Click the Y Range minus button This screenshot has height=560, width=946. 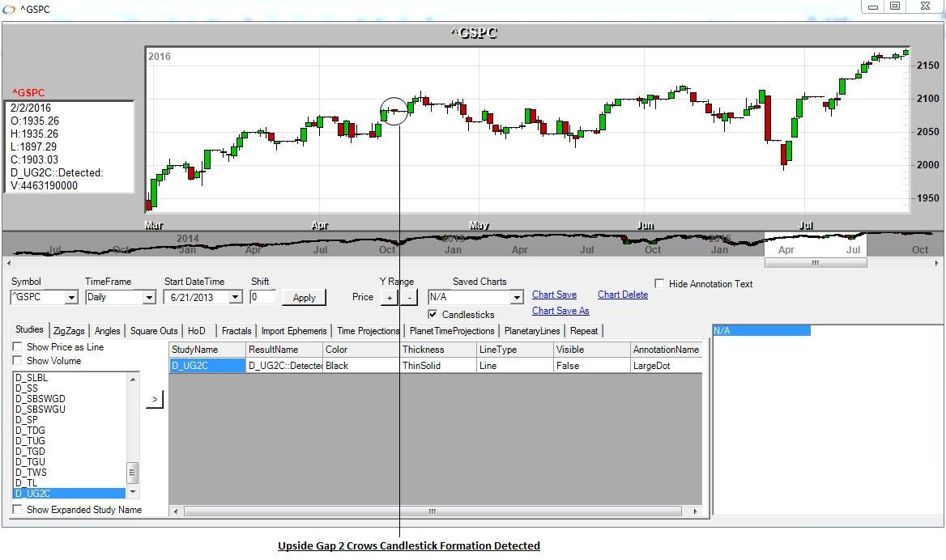pyautogui.click(x=409, y=298)
